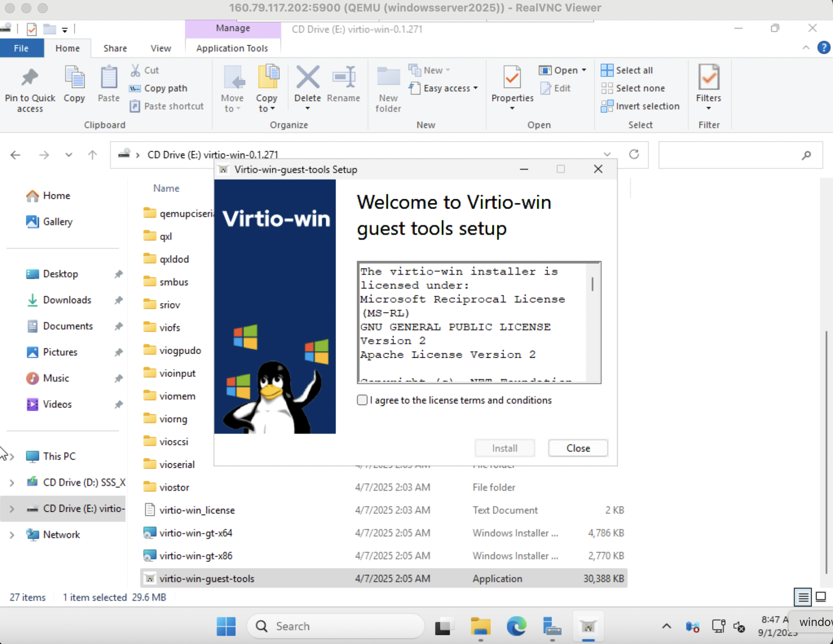
Task: Click the license text scrollbar thumb
Action: 592,284
